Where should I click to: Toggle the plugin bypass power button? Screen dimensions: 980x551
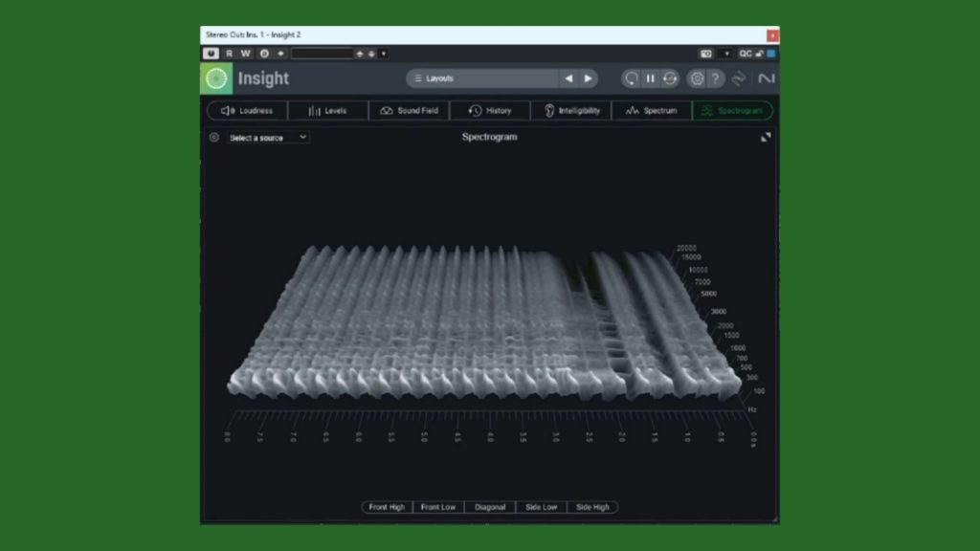[212, 54]
